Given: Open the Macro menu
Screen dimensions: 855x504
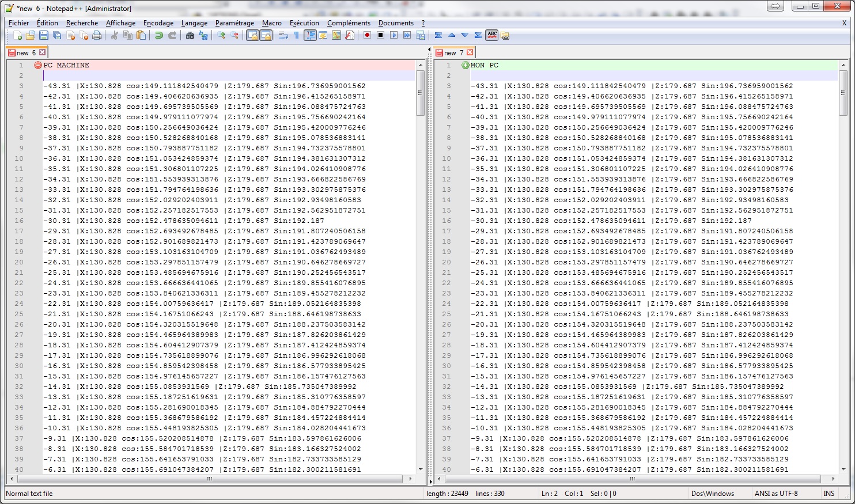Looking at the screenshot, I should coord(272,23).
